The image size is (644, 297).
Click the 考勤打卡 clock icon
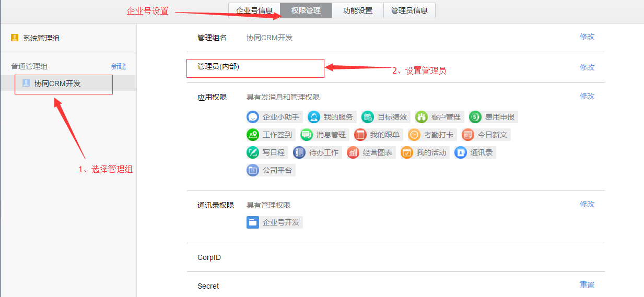tap(414, 135)
